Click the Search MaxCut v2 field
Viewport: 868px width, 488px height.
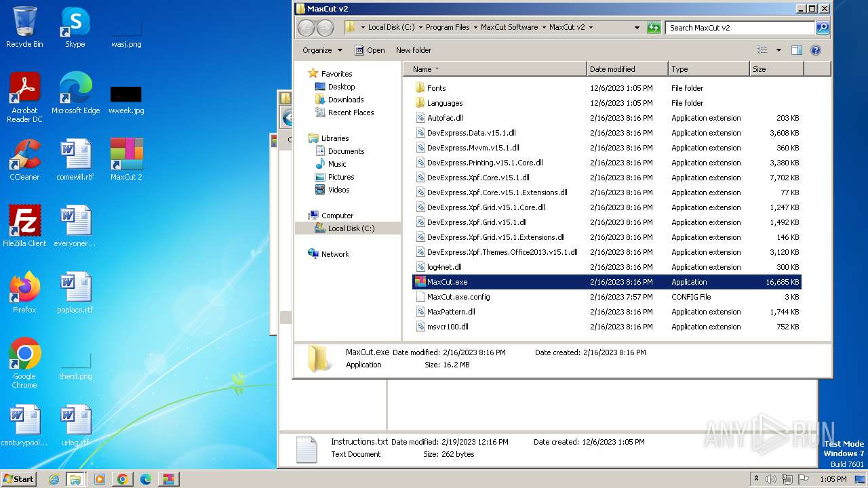[x=740, y=28]
